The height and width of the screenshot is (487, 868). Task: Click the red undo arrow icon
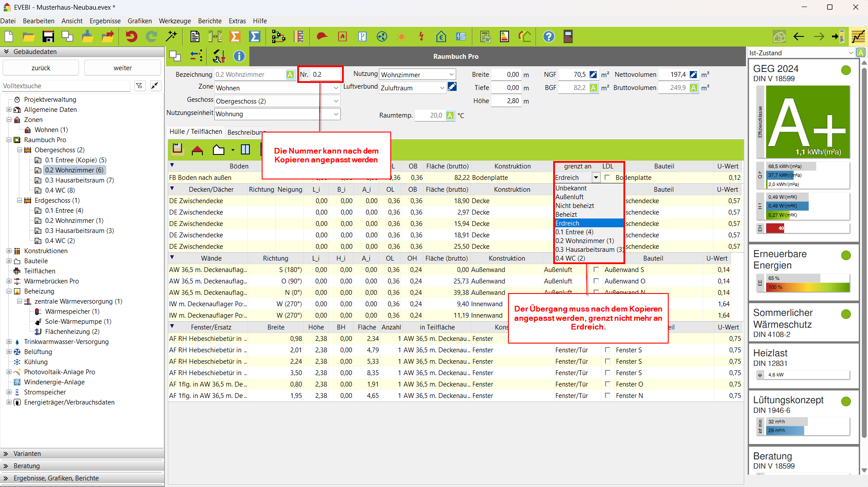[x=131, y=36]
